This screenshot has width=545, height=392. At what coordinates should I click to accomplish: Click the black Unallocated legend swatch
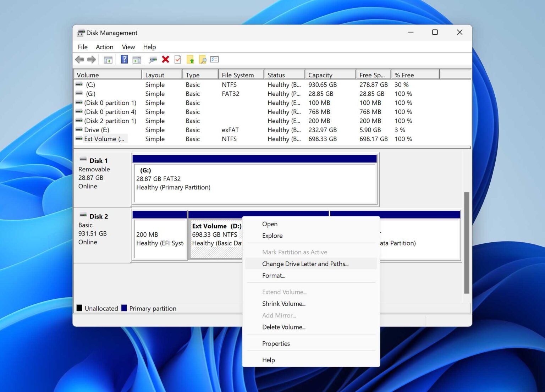coord(79,308)
